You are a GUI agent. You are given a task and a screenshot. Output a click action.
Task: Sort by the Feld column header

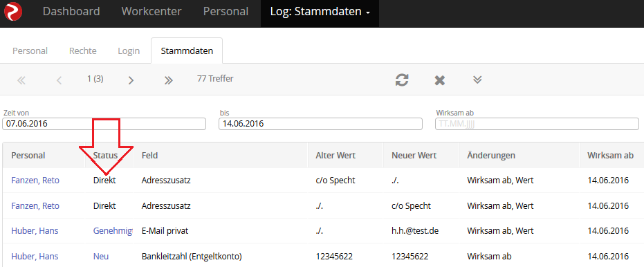click(149, 156)
